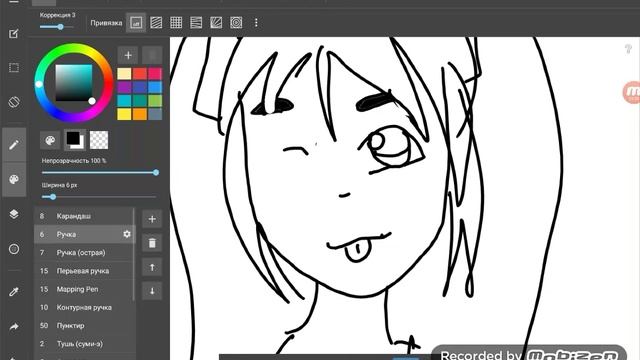Open the three-dot snap options menu
The image size is (640, 360).
(256, 23)
